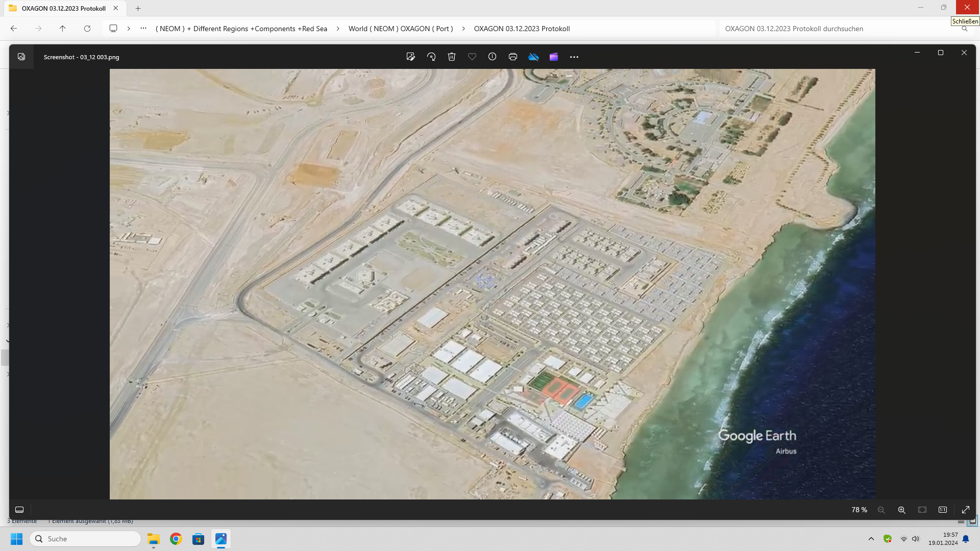Click the 78 % zoom level text
Viewport: 980px width, 551px height.
point(859,510)
